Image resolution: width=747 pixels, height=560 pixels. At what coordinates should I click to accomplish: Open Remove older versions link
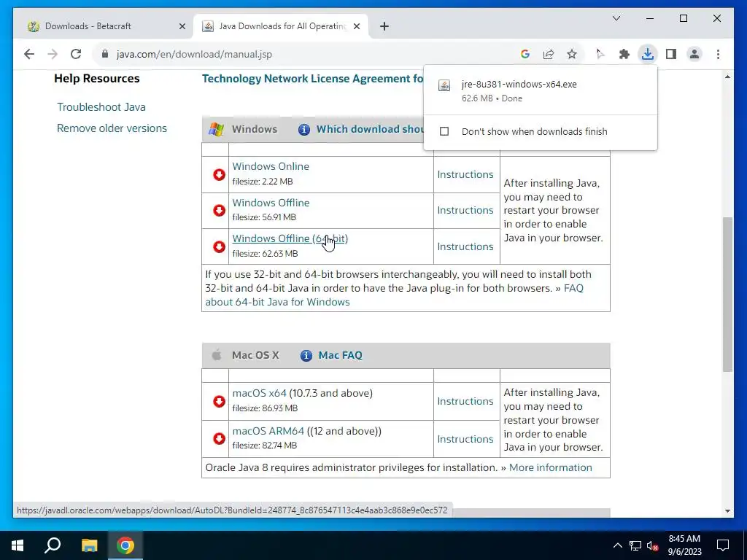[x=112, y=128]
